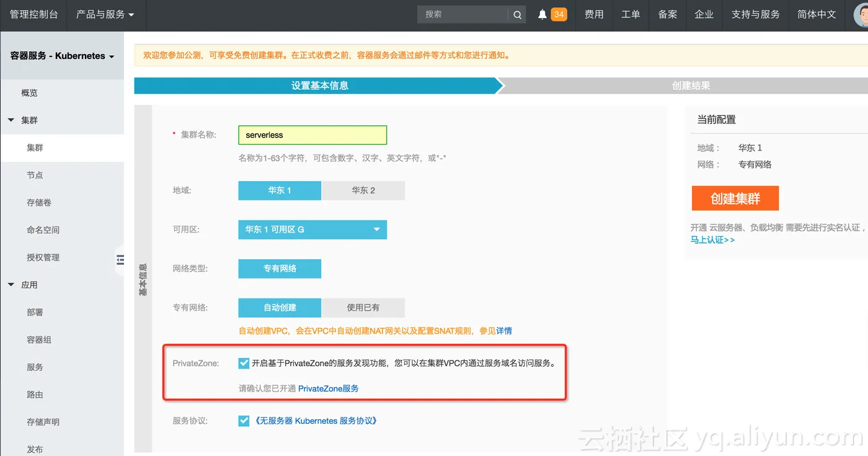Open user avatar in top bar
The width and height of the screenshot is (868, 456).
click(x=861, y=14)
